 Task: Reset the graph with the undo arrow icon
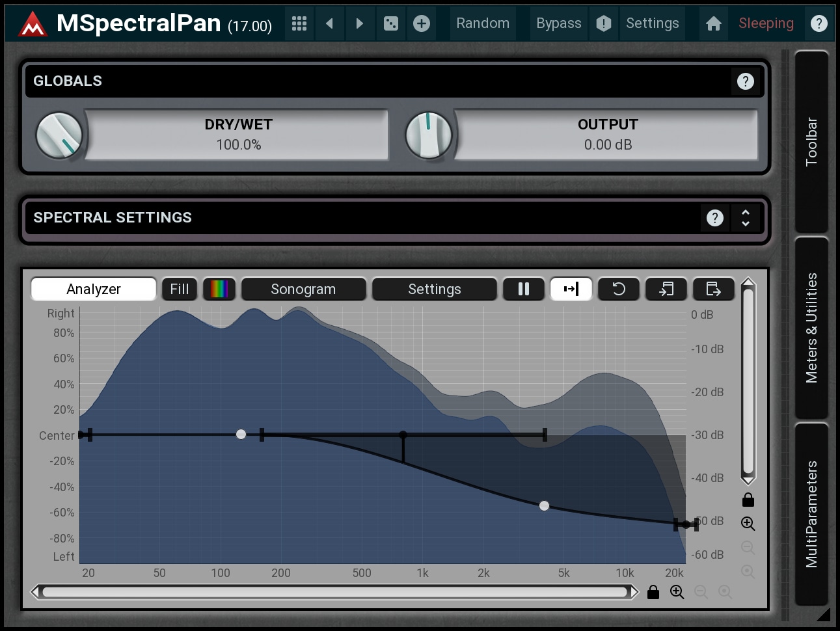coord(618,289)
